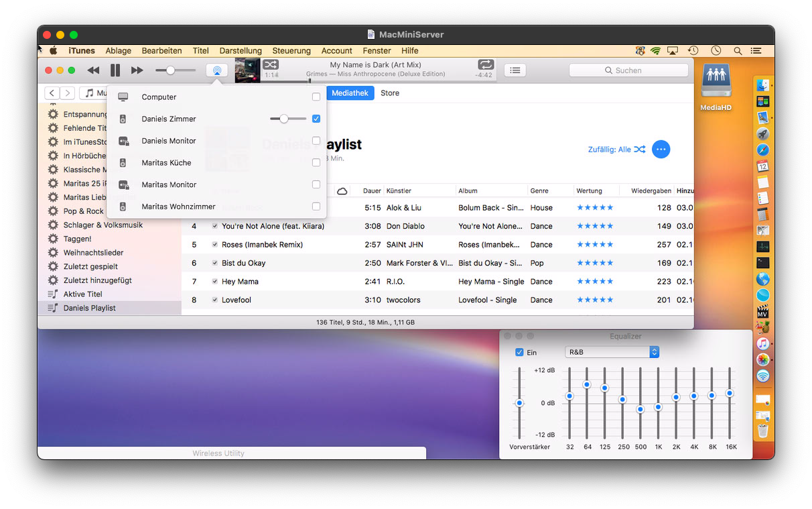This screenshot has height=509, width=812.
Task: Disable the equalizer Ein checkbox
Action: pyautogui.click(x=519, y=353)
